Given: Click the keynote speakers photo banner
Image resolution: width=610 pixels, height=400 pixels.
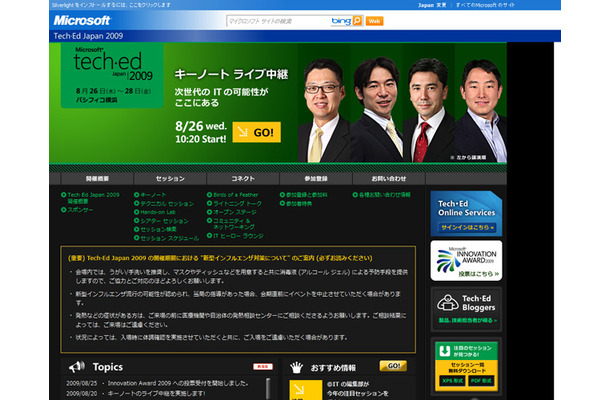Looking at the screenshot, I should pyautogui.click(x=402, y=103).
